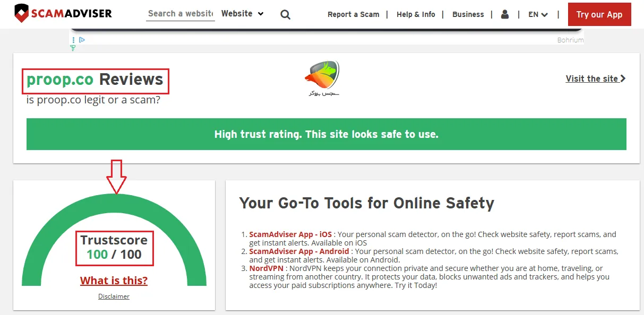The height and width of the screenshot is (315, 644).
Task: Open the EN language dropdown
Action: point(538,14)
